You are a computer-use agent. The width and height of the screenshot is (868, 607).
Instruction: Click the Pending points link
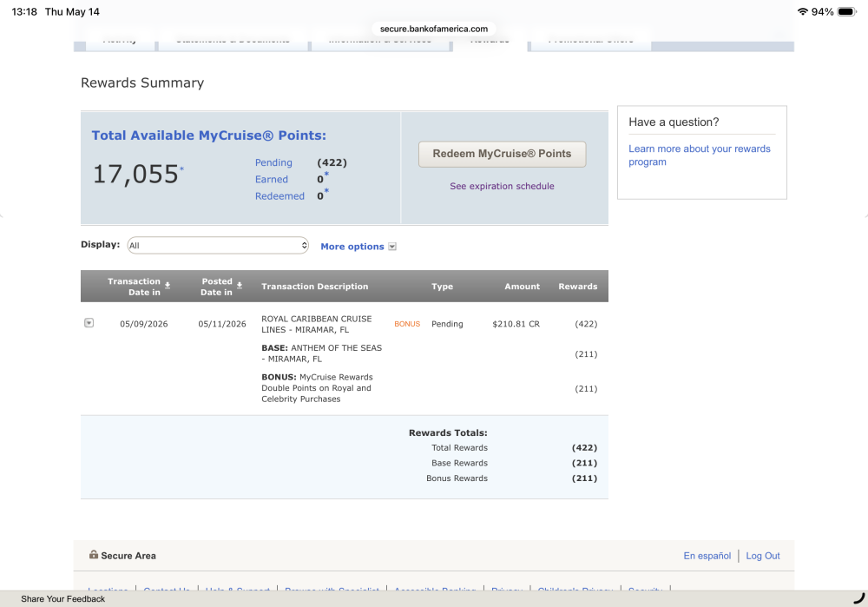273,162
